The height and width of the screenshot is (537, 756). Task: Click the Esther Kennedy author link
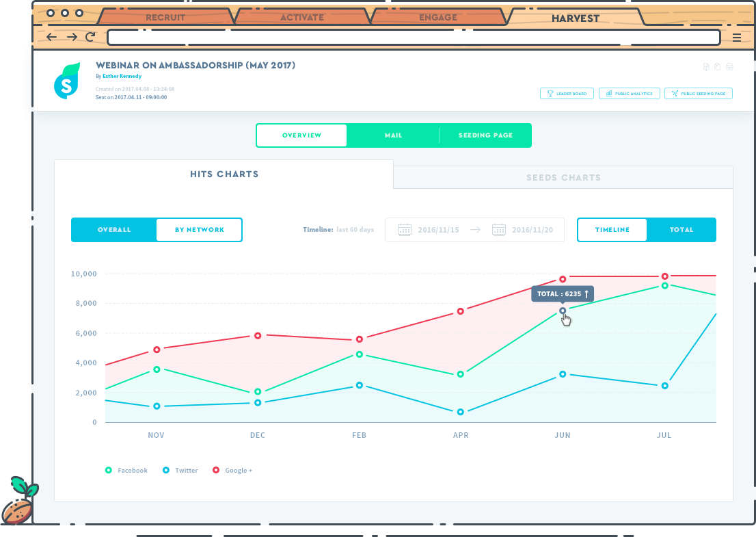point(122,77)
